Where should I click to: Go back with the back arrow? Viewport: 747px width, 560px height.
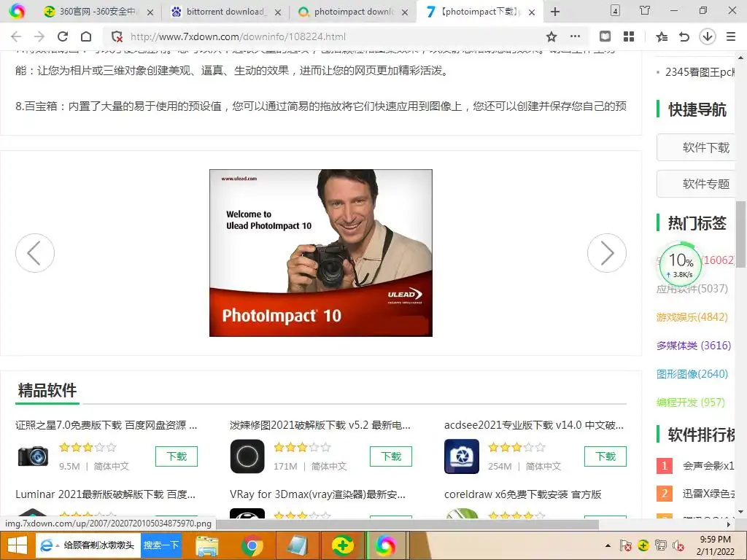tap(16, 36)
